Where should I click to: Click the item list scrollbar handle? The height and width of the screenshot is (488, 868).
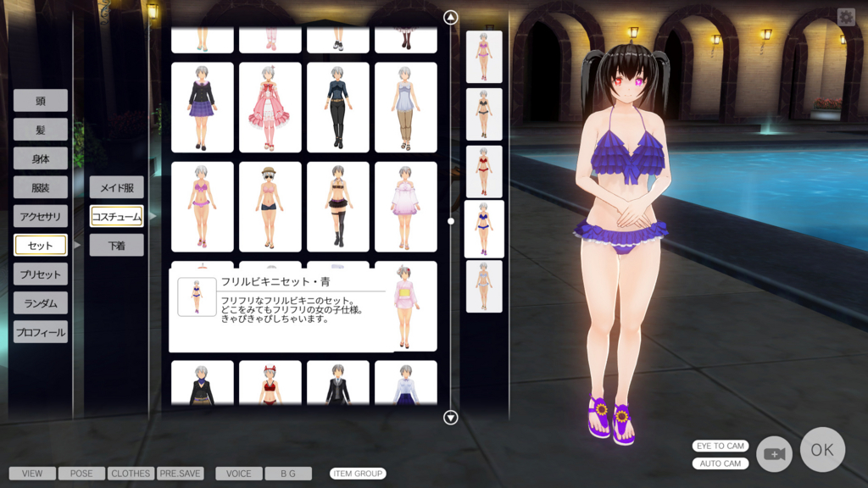[x=451, y=221]
